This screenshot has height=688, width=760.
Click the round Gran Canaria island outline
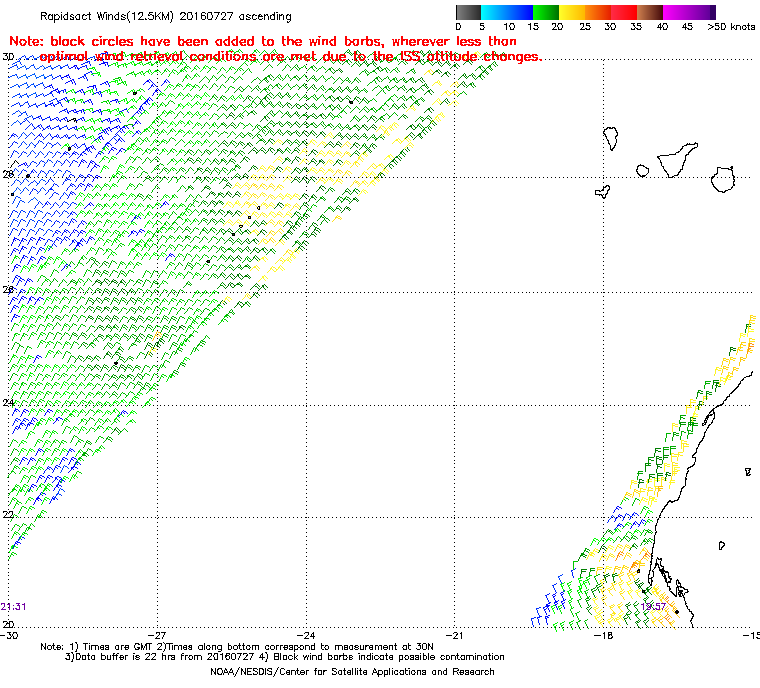(723, 179)
